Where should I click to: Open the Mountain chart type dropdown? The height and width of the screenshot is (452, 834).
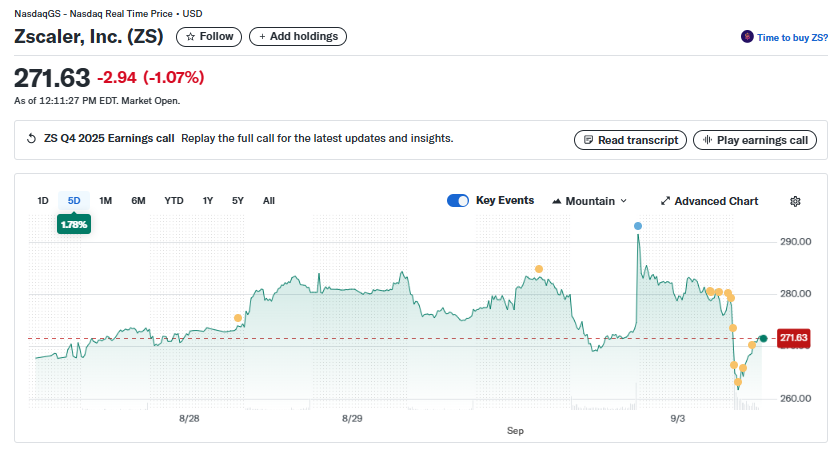pos(589,201)
